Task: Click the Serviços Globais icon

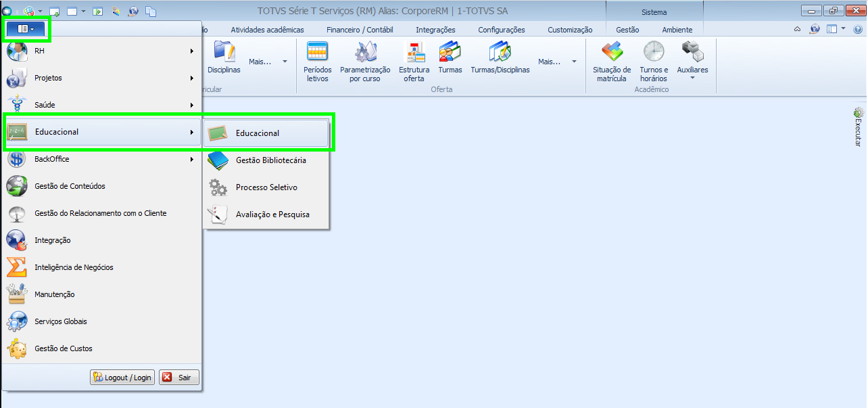Action: coord(17,322)
